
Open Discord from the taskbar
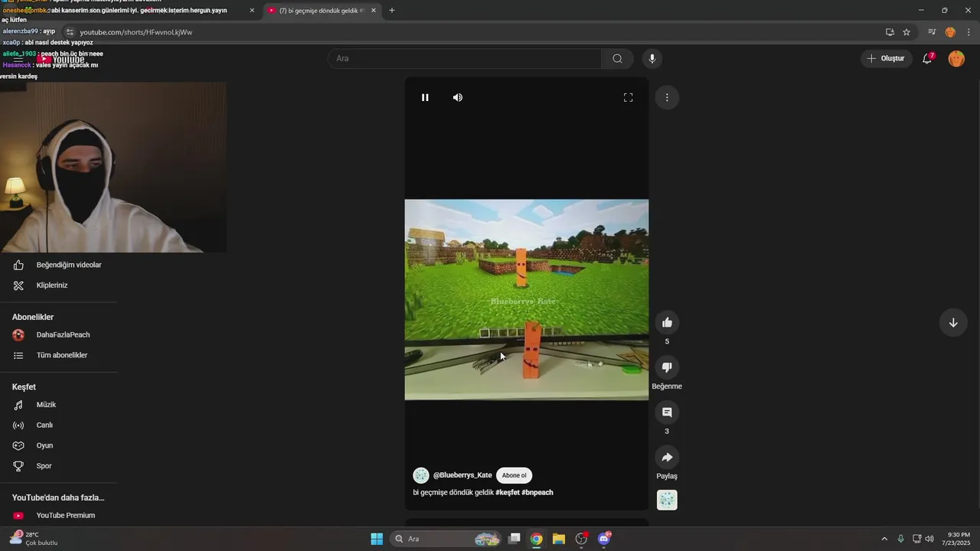[604, 539]
